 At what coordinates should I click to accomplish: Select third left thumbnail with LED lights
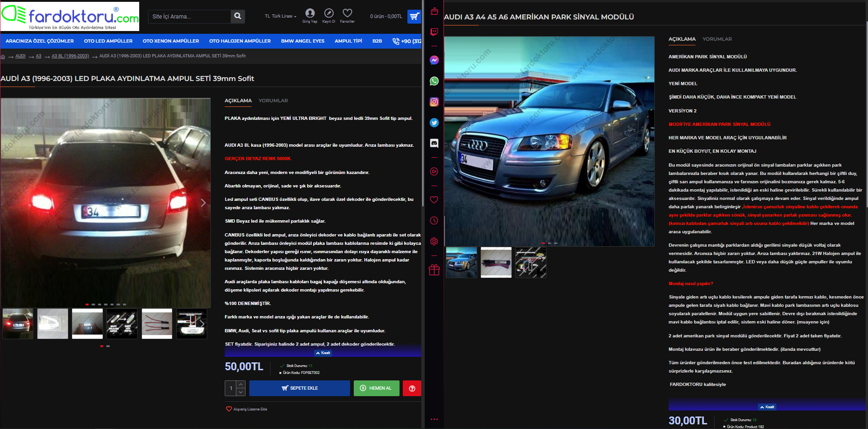click(87, 324)
